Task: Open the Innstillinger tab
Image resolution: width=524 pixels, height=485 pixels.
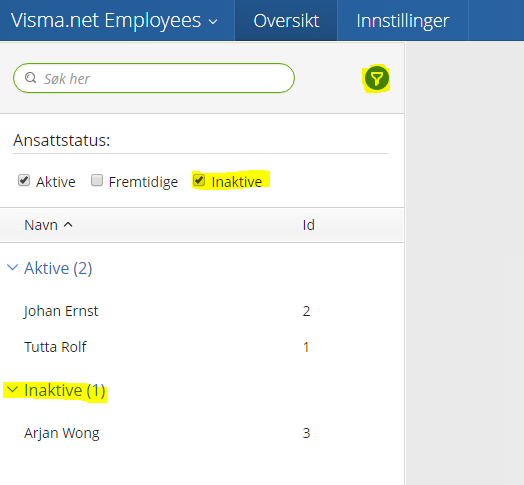Action: click(x=403, y=20)
